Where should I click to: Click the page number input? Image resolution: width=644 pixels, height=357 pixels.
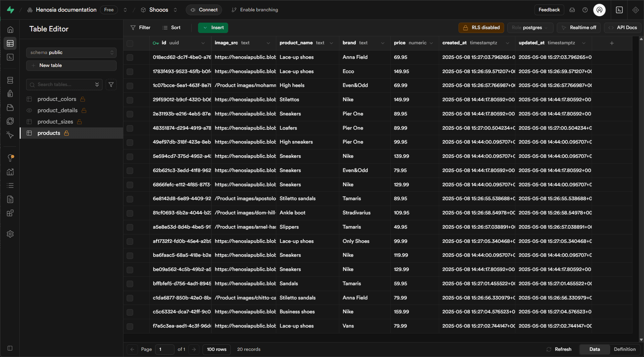click(x=165, y=350)
